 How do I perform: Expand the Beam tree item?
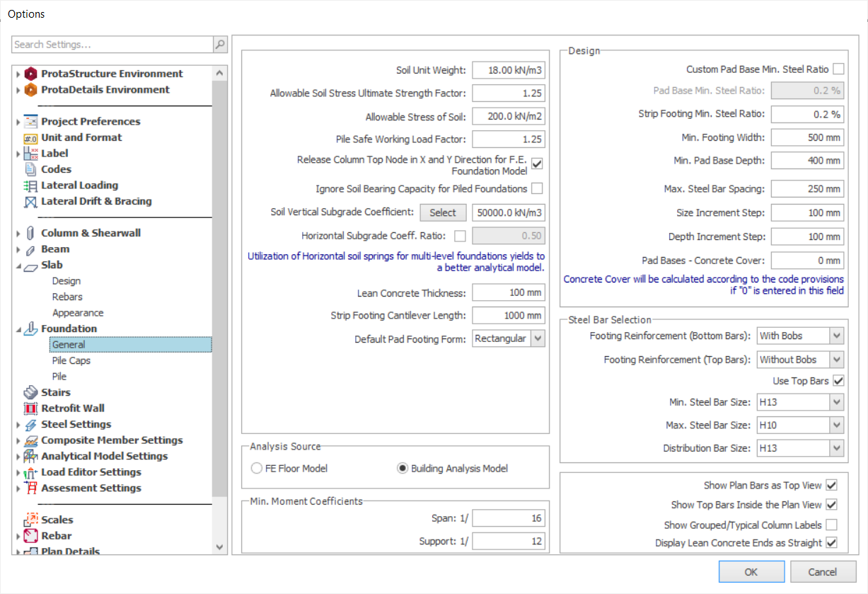pos(18,249)
